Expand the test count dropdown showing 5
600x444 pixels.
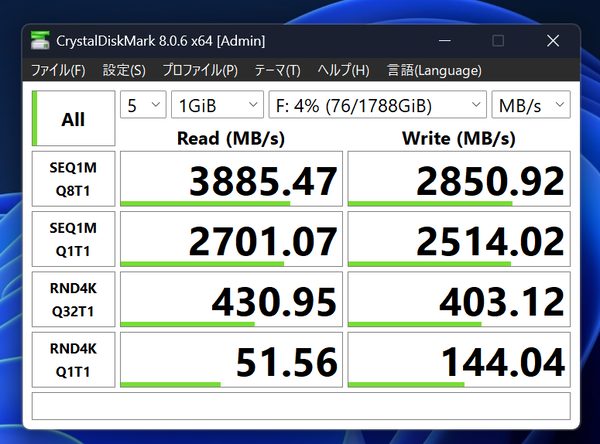click(143, 104)
